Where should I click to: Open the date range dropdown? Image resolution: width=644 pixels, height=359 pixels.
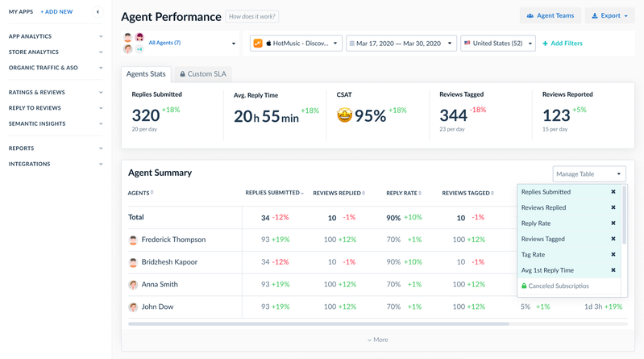pos(400,44)
